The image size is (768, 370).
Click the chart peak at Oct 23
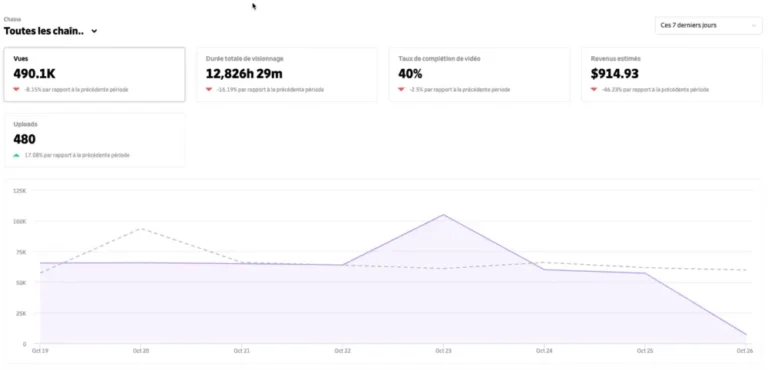click(x=443, y=215)
